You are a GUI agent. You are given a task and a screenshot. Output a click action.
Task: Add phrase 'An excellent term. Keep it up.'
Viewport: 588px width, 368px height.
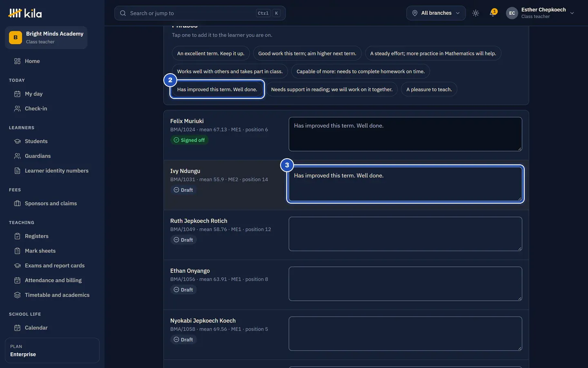211,54
